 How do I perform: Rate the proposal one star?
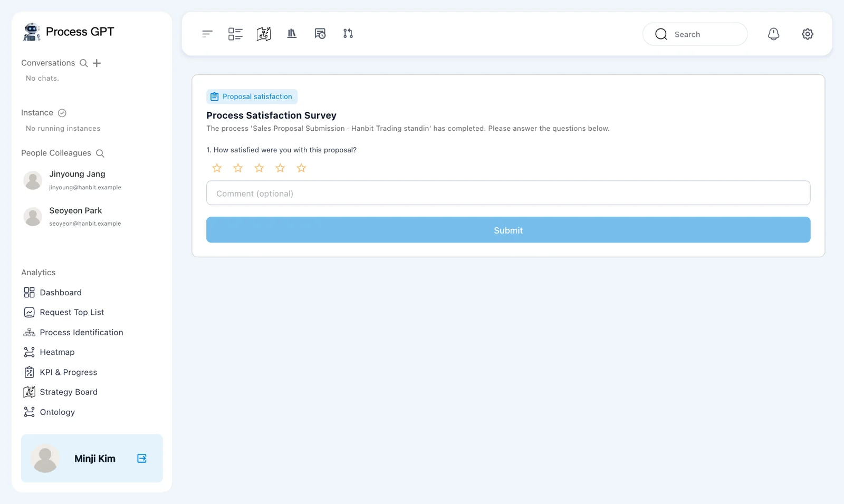(217, 168)
